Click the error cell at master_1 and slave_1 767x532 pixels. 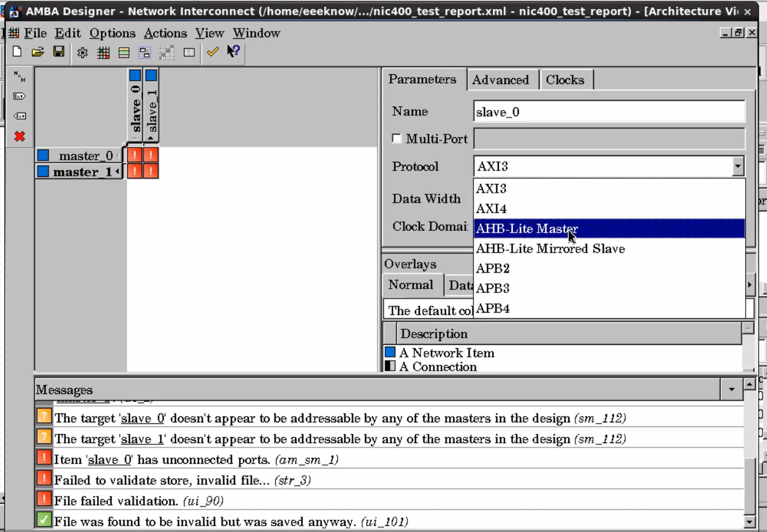[151, 171]
